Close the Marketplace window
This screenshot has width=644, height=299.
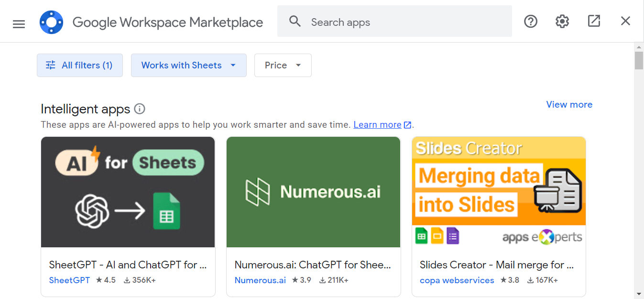tap(625, 21)
